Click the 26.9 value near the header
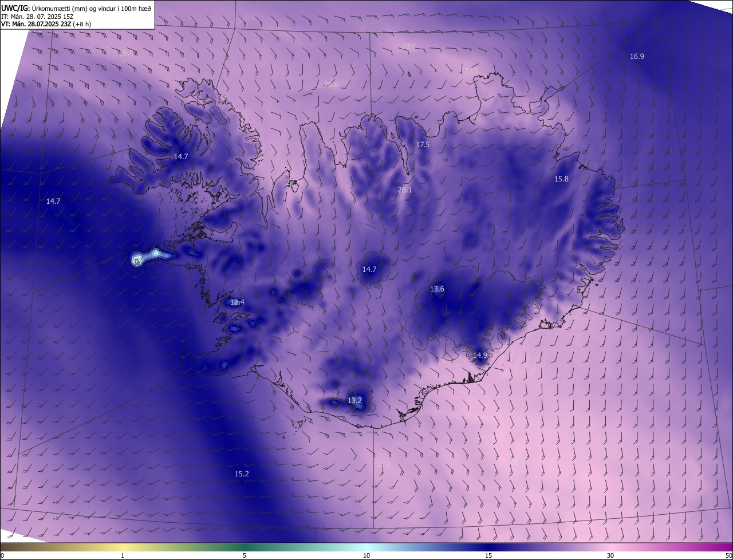The image size is (733, 560). tap(127, 53)
